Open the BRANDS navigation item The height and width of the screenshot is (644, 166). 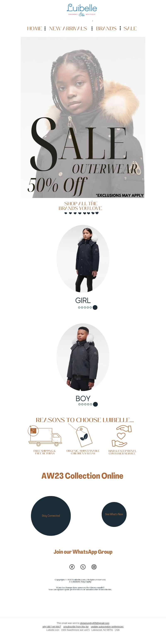(x=106, y=28)
